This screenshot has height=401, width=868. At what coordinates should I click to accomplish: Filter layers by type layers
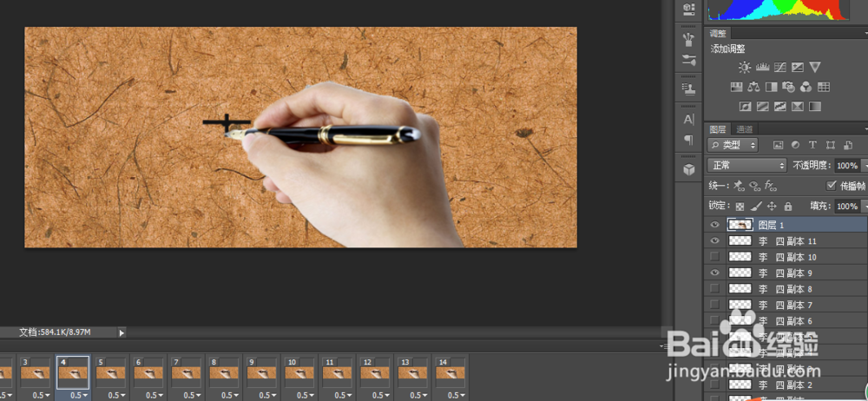coord(812,145)
